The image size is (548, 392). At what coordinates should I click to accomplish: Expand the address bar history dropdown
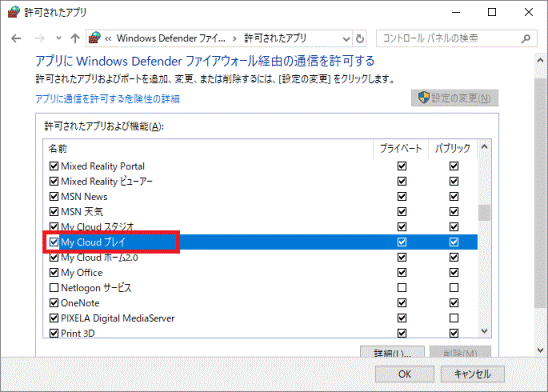tap(346, 39)
